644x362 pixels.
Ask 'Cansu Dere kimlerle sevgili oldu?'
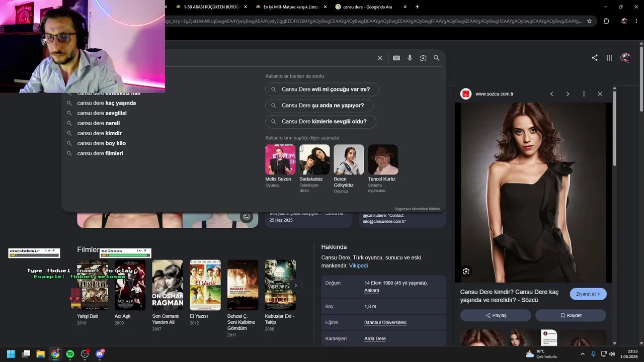tap(320, 122)
